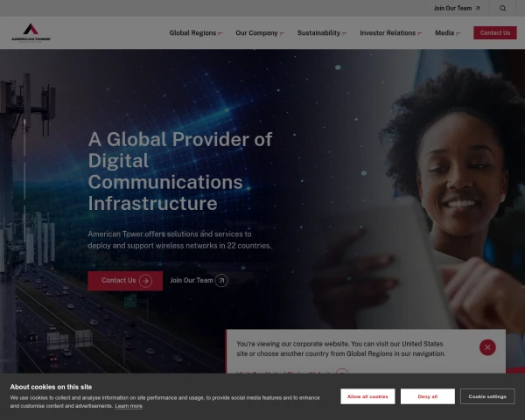Image resolution: width=525 pixels, height=420 pixels.
Task: Expand the Global Regions menu
Action: 195,33
